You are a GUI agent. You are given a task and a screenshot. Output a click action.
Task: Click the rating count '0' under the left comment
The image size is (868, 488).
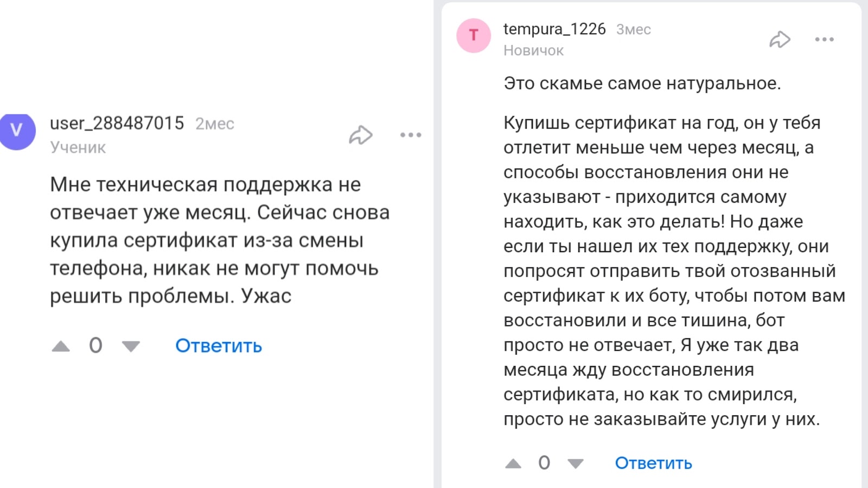tap(95, 345)
